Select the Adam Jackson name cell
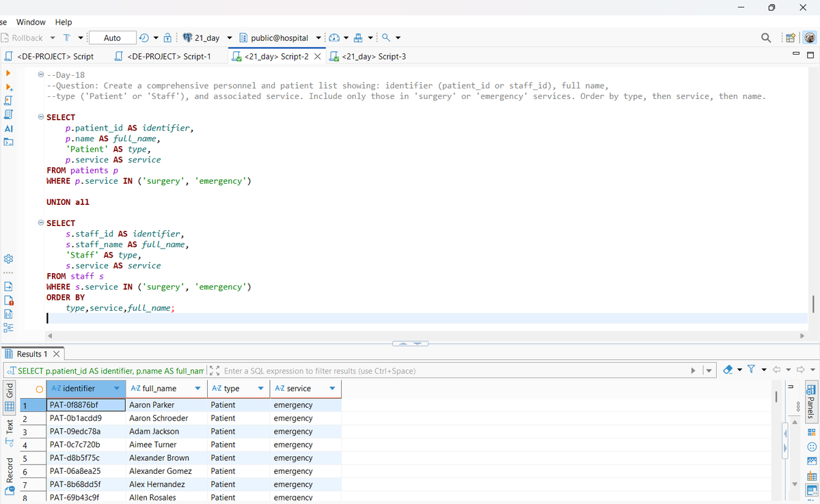 [167, 432]
